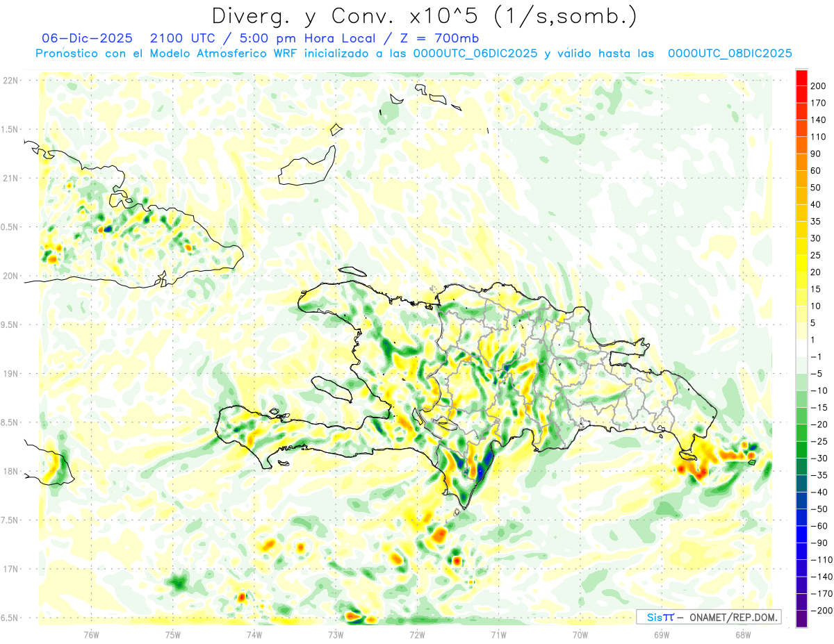The image size is (834, 644).
Task: Click the '-1' color scale value
Action: click(x=816, y=356)
